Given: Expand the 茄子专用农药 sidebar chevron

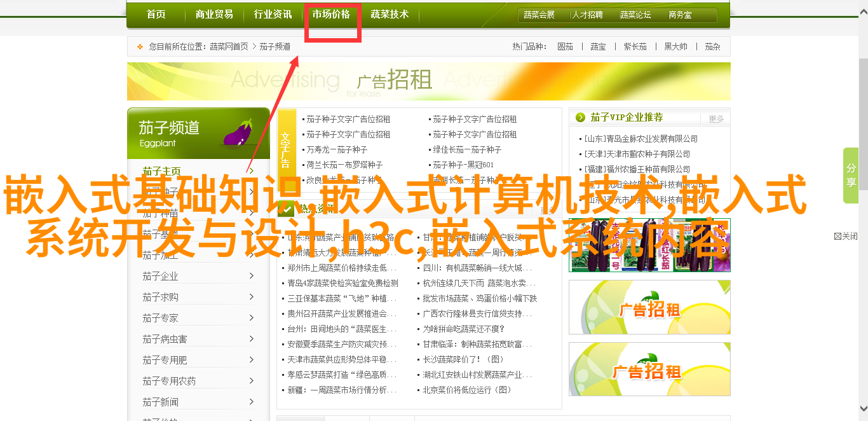Looking at the screenshot, I should 252,380.
